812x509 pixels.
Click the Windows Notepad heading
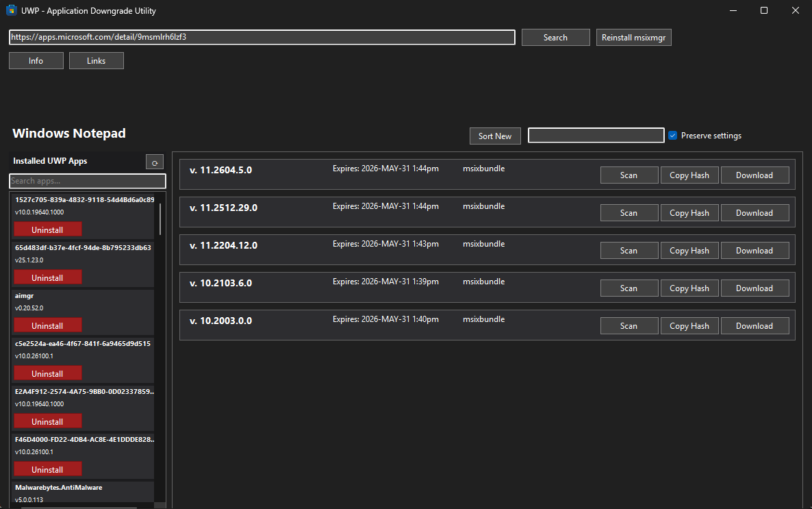(x=69, y=133)
